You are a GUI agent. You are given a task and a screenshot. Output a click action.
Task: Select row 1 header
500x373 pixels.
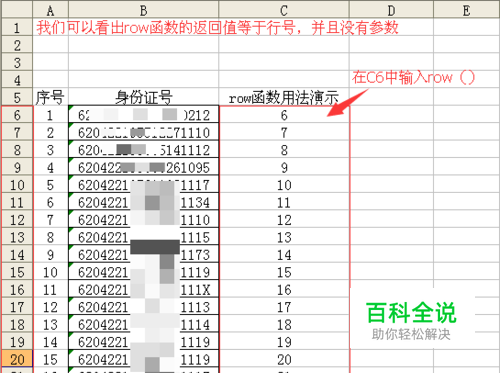(x=17, y=27)
